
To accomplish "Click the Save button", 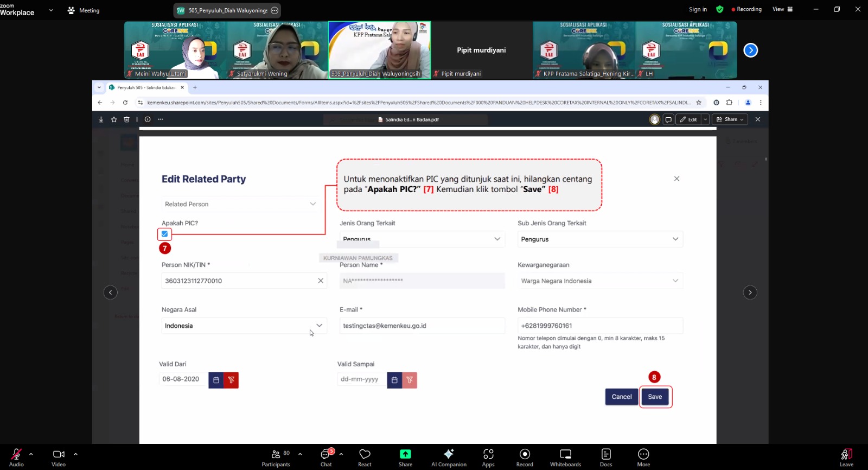I will pyautogui.click(x=655, y=397).
